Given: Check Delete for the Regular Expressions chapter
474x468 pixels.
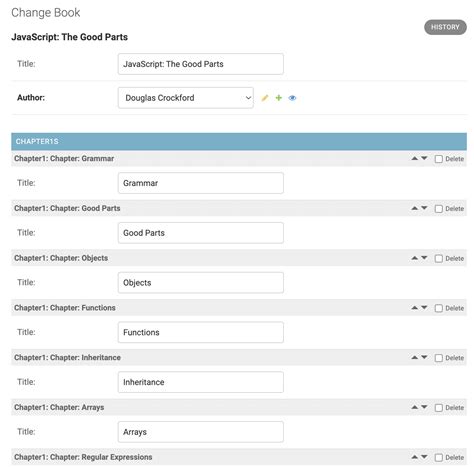Looking at the screenshot, I should pos(439,457).
